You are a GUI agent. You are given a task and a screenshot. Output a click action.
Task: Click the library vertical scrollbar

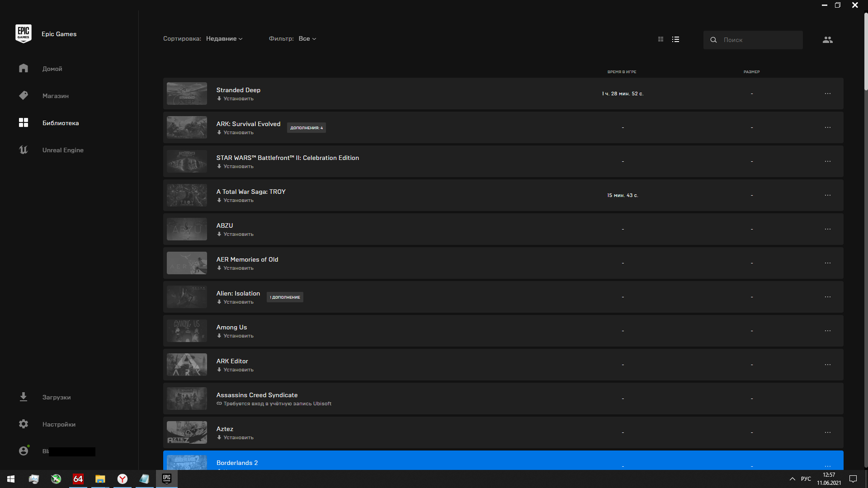point(866,51)
